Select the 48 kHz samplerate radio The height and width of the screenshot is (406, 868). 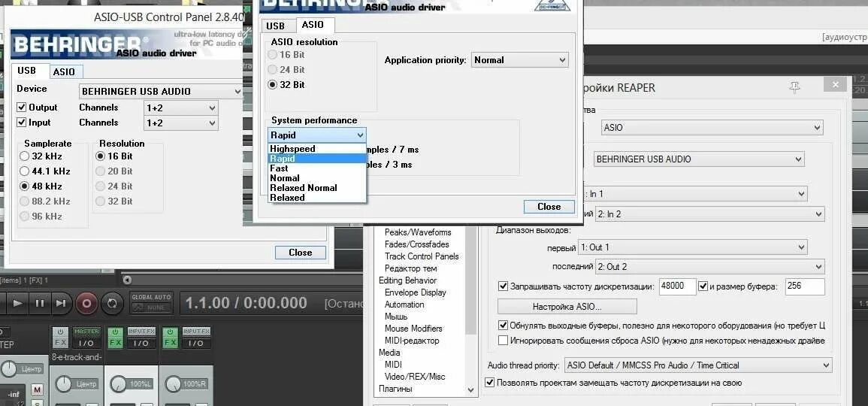point(24,186)
